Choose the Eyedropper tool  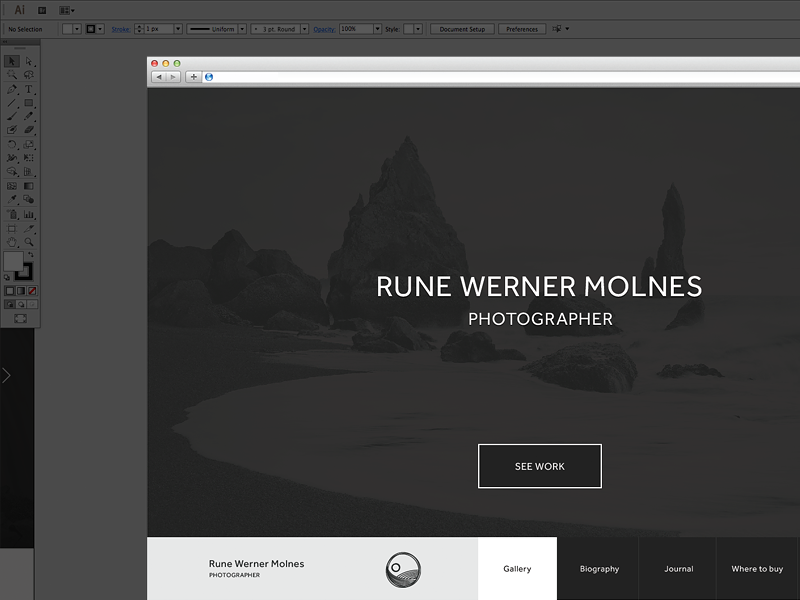coord(12,198)
